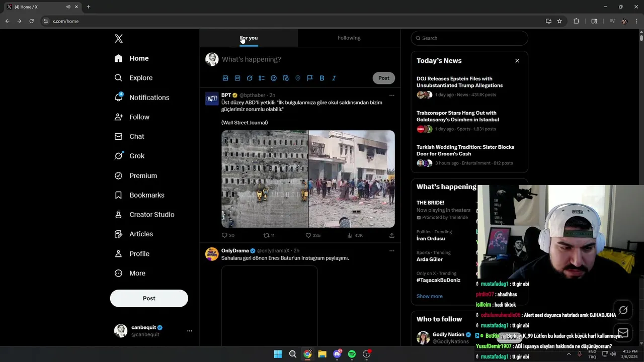Image resolution: width=644 pixels, height=362 pixels.
Task: Schedule post icon in compose toolbar
Action: coord(286,78)
